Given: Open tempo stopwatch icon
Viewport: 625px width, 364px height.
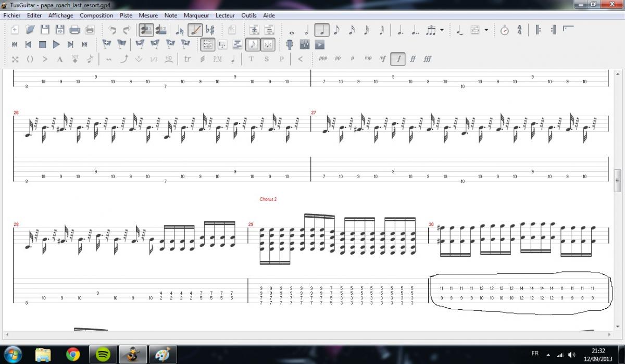Looking at the screenshot, I should tap(504, 30).
